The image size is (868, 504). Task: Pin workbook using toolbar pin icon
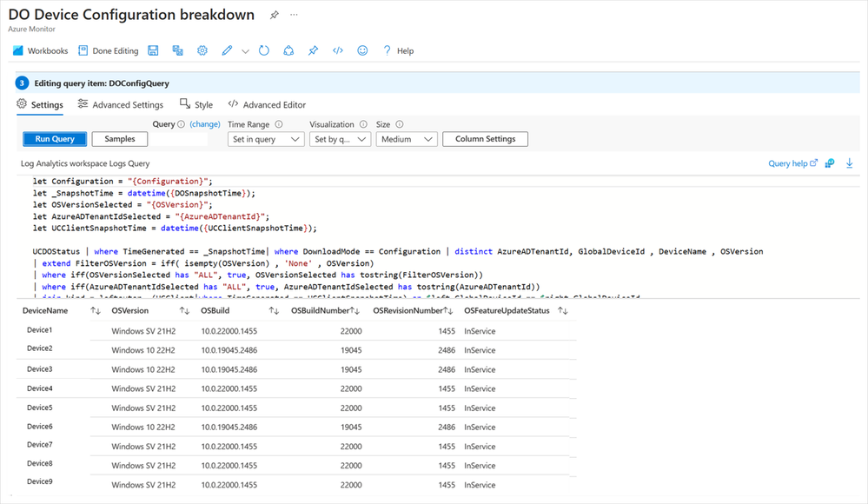(314, 51)
